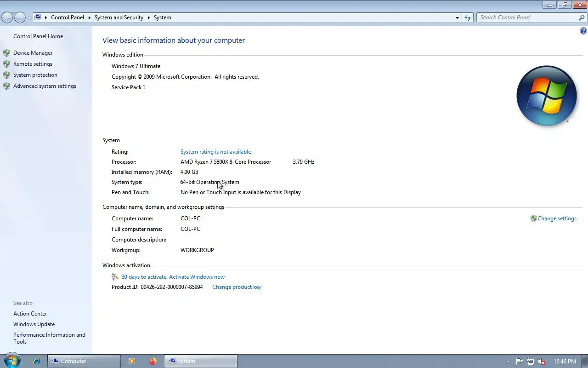Click the AMD Ryzen 7 5800X processor text
Screen dimensions: 588x368
[226, 162]
